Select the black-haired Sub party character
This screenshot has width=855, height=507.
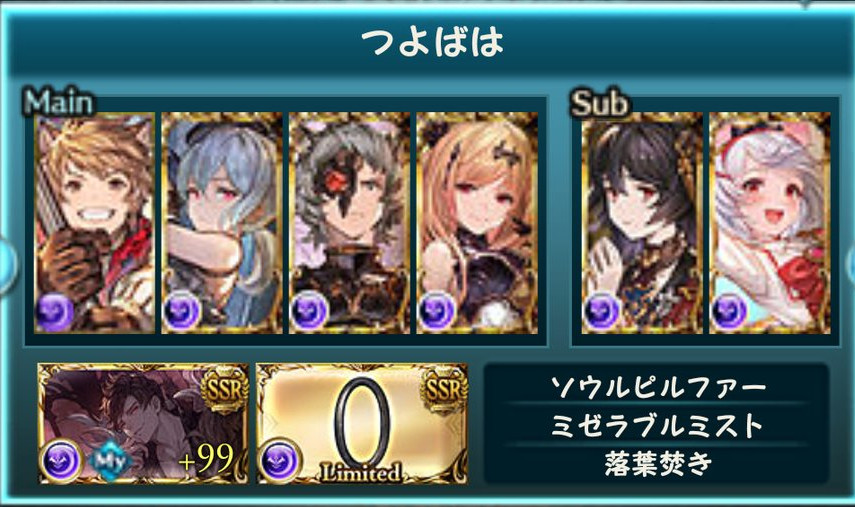click(x=642, y=223)
